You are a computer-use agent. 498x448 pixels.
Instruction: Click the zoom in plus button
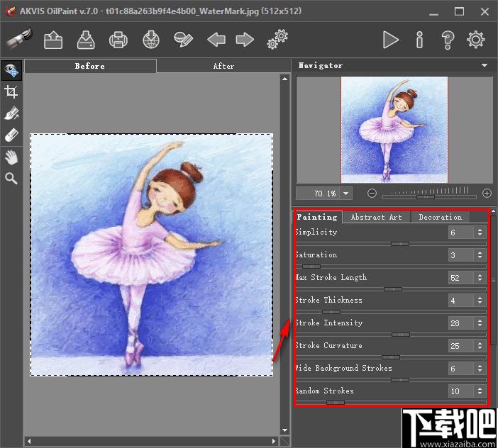[x=487, y=194]
